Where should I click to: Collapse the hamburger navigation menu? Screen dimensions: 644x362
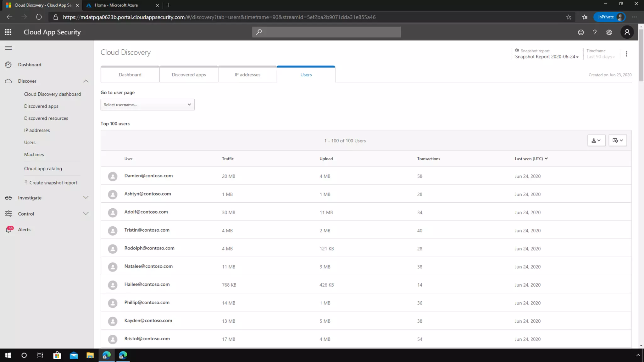click(x=8, y=48)
